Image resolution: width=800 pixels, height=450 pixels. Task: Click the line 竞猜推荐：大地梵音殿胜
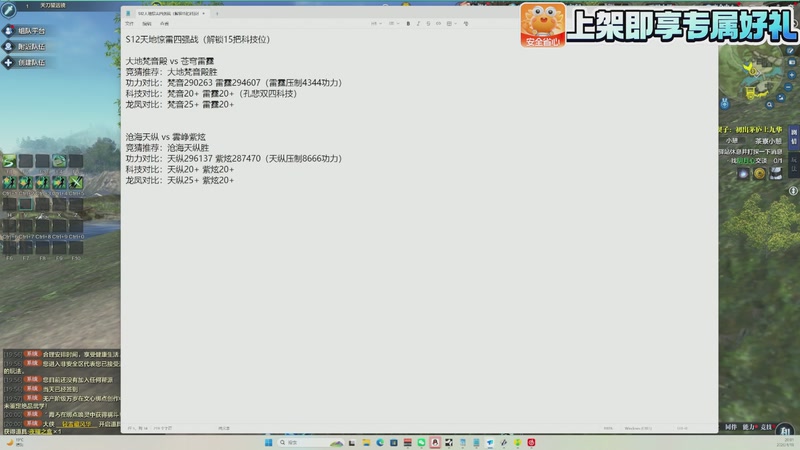coord(171,72)
